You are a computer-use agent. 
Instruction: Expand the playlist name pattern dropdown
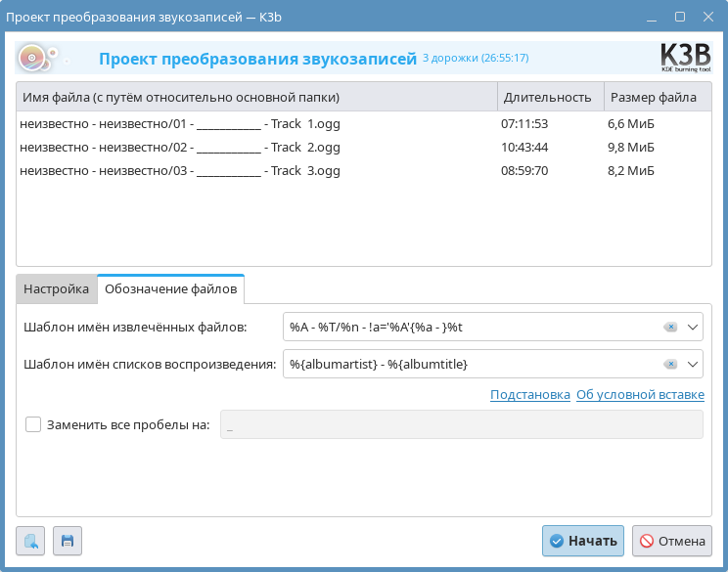pyautogui.click(x=693, y=364)
